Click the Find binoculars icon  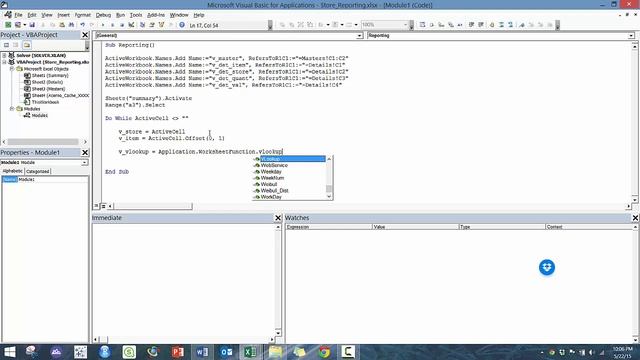[71, 25]
